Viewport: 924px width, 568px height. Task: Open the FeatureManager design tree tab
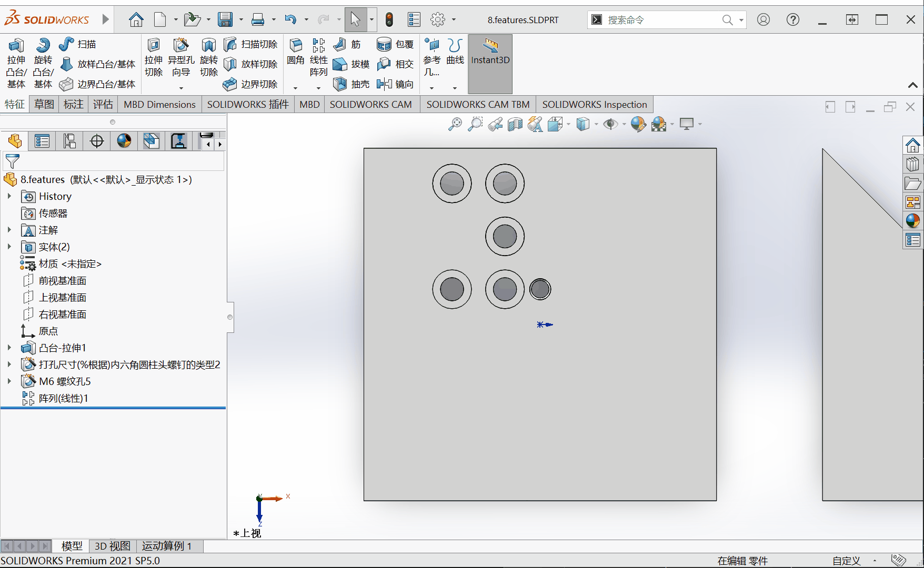15,141
